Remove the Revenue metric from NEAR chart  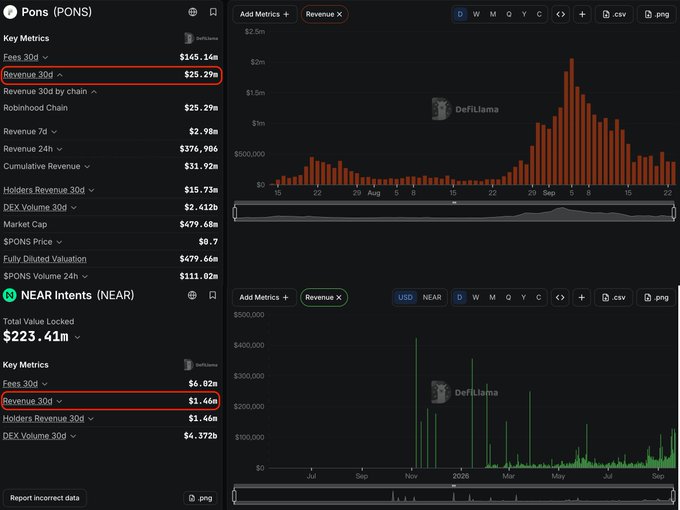339,298
